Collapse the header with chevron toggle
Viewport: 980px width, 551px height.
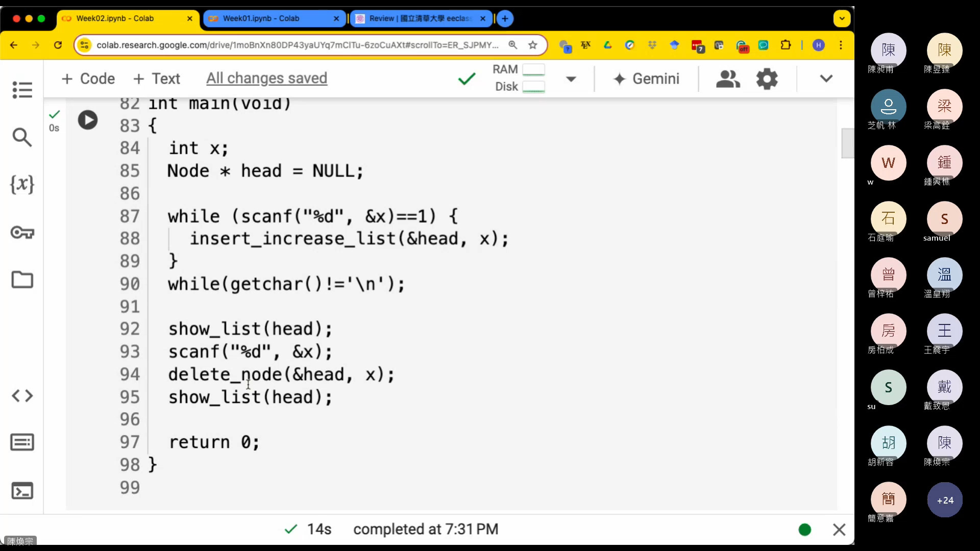[826, 79]
